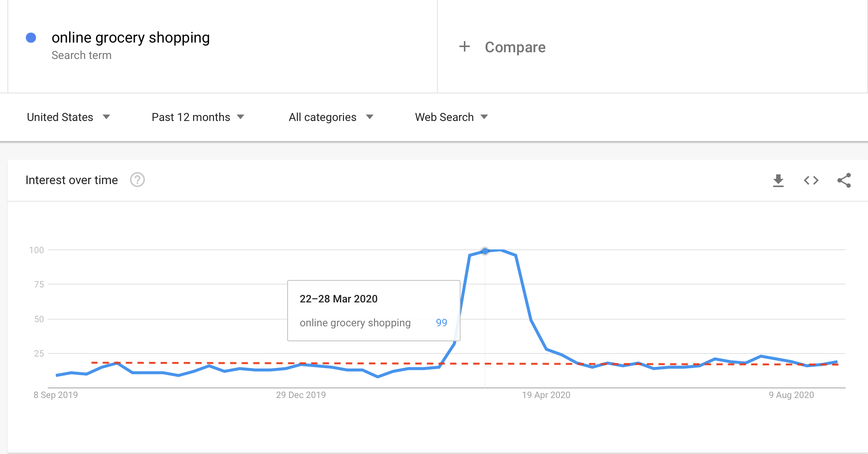Open the Interest over time help icon
Image resolution: width=868 pixels, height=454 pixels.
137,180
